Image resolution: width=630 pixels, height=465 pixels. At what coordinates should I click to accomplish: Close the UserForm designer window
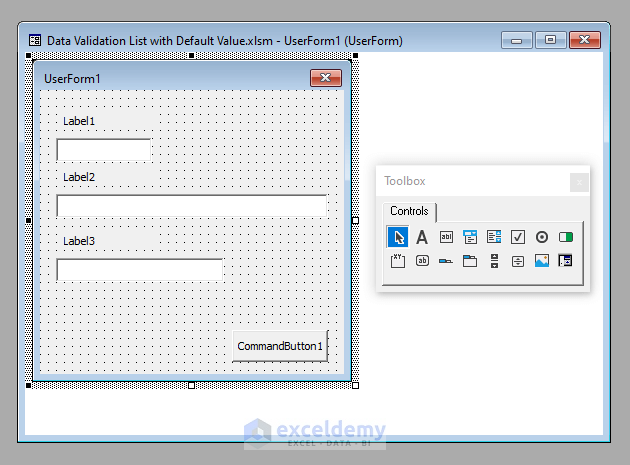point(585,40)
